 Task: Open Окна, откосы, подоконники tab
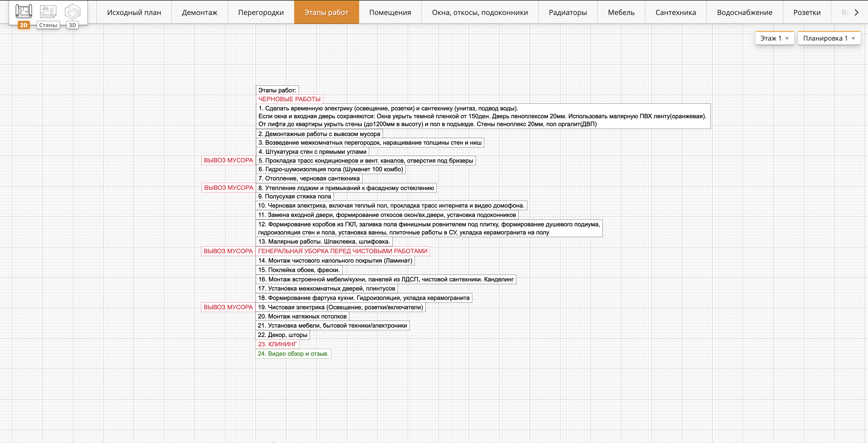click(480, 12)
